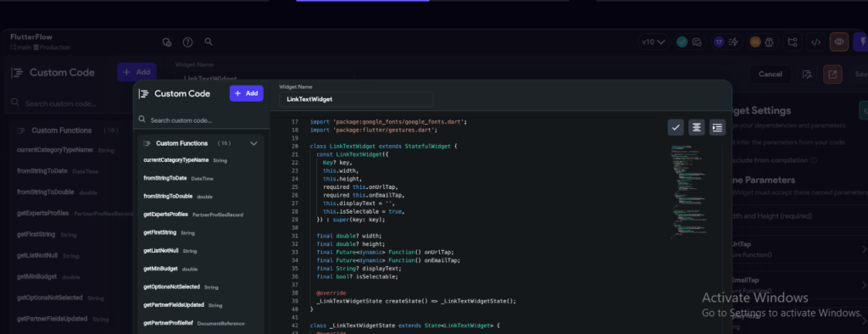Click the exclude from compilation info icon
The image size is (868, 334).
point(814,160)
